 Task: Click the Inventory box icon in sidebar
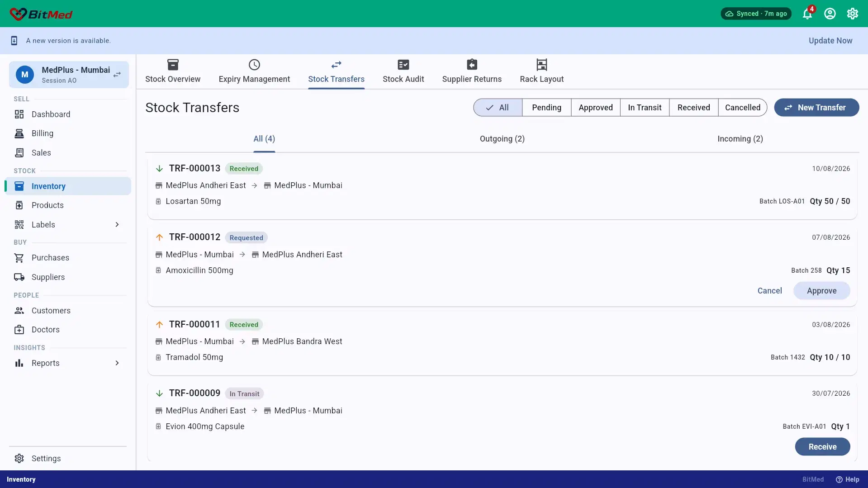19,186
